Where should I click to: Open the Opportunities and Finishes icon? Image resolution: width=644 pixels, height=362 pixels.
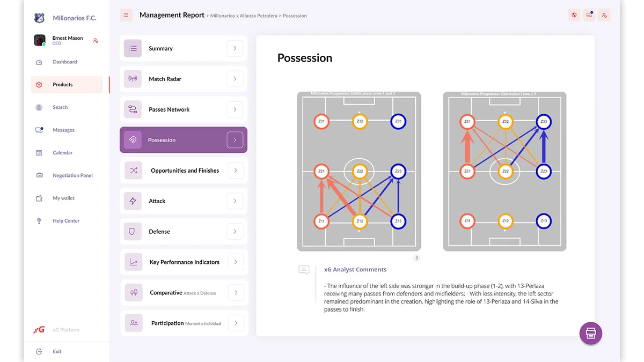tap(133, 170)
